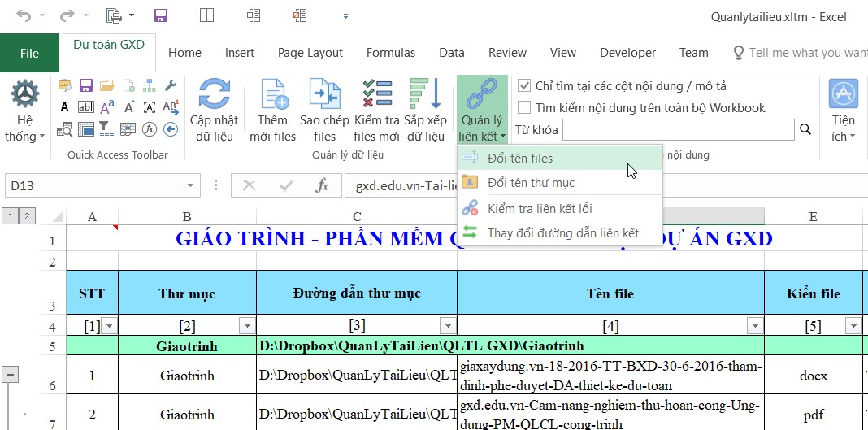Uncheck Chỉ tìm tại các cột nội dung
This screenshot has height=430, width=868.
524,86
